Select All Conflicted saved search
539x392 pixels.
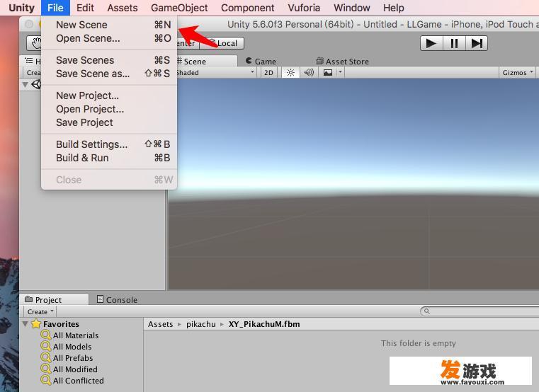pos(79,381)
